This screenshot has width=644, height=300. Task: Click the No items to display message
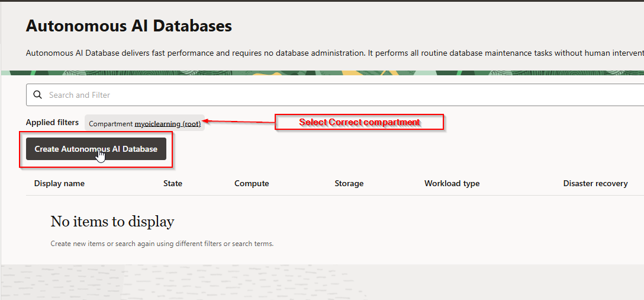112,222
